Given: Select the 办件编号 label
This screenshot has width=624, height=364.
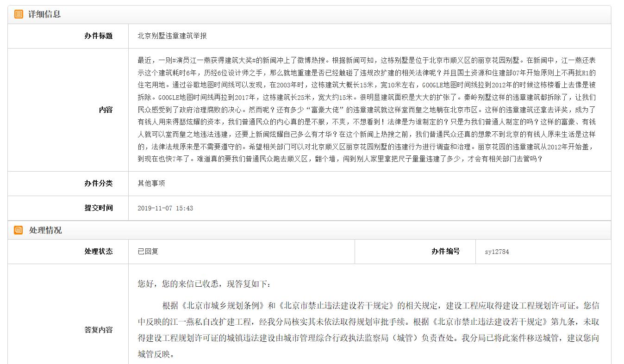Looking at the screenshot, I should pyautogui.click(x=445, y=252).
